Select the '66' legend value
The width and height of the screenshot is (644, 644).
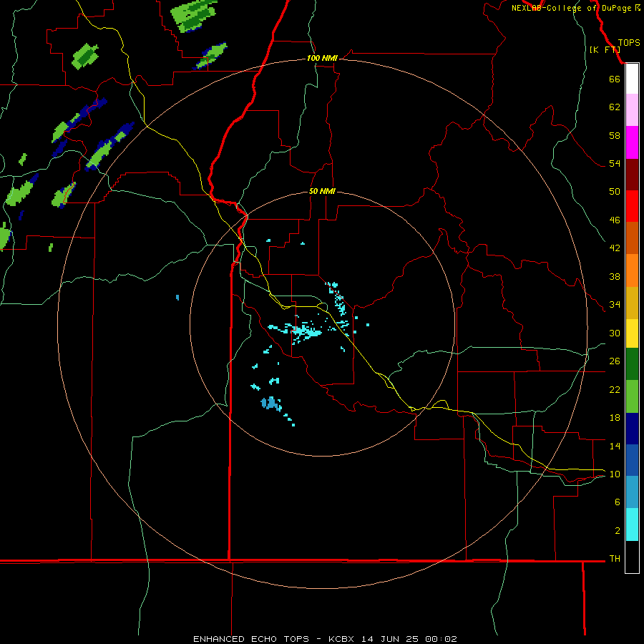615,79
